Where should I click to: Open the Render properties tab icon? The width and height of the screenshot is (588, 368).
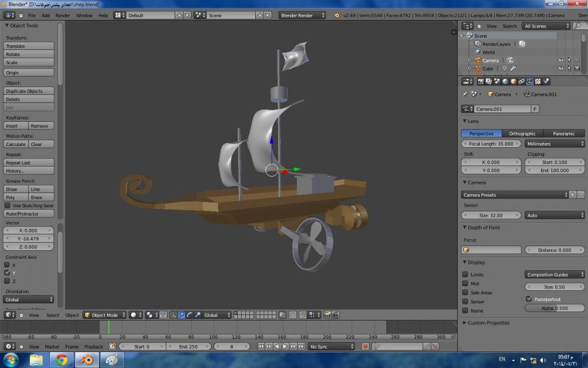[x=480, y=81]
